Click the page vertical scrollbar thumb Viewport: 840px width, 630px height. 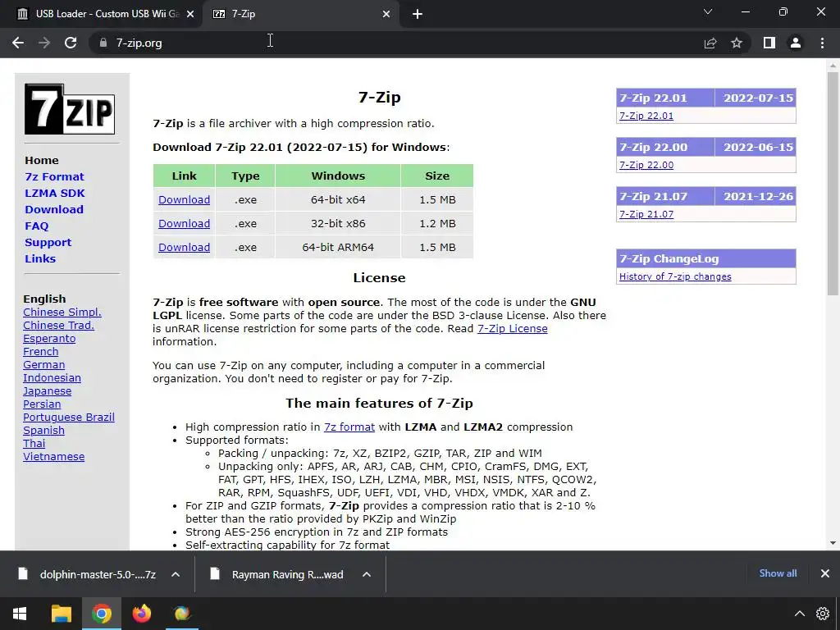click(833, 183)
